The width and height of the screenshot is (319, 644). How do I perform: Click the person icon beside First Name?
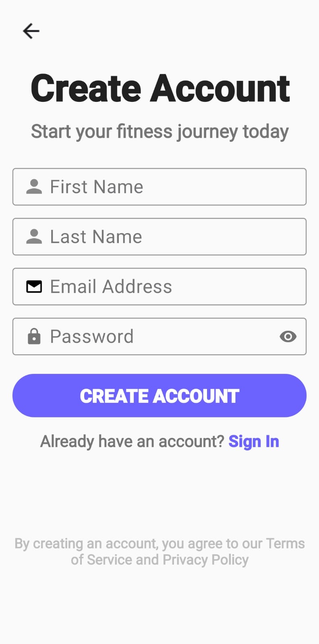coord(34,187)
